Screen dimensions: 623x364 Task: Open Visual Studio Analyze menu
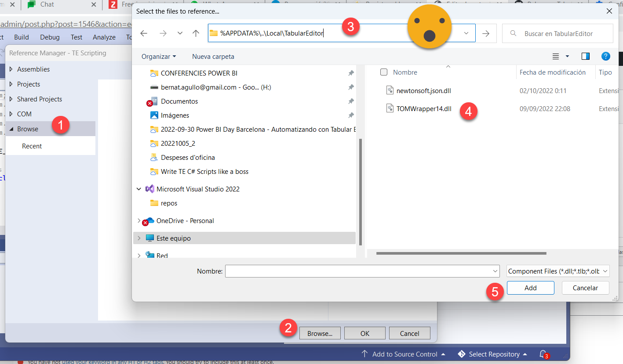click(104, 37)
